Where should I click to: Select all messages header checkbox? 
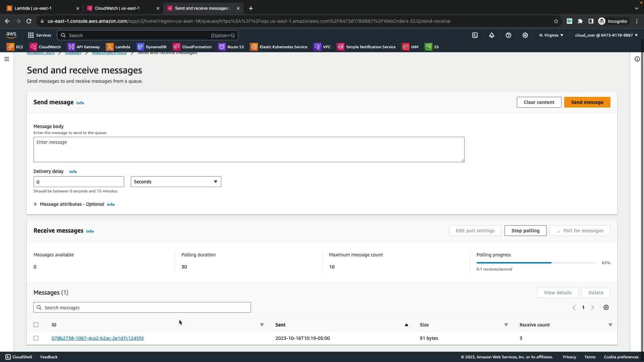point(36,325)
